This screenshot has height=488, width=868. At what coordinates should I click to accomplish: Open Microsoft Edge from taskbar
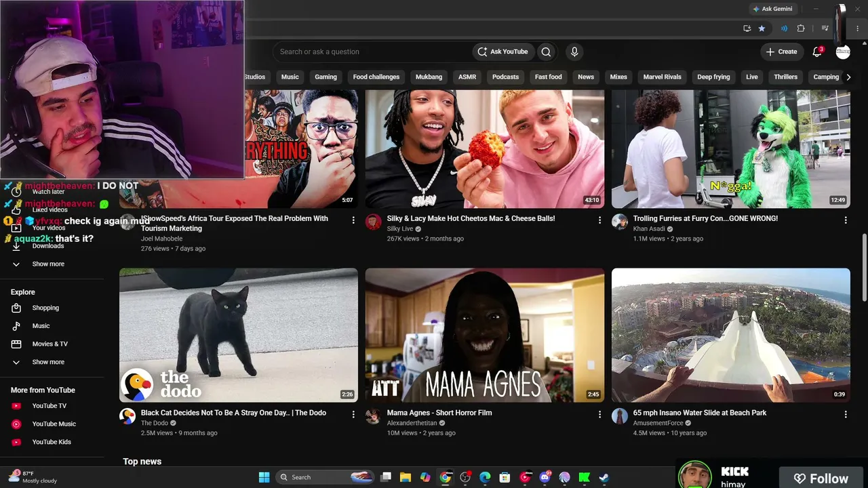click(485, 477)
